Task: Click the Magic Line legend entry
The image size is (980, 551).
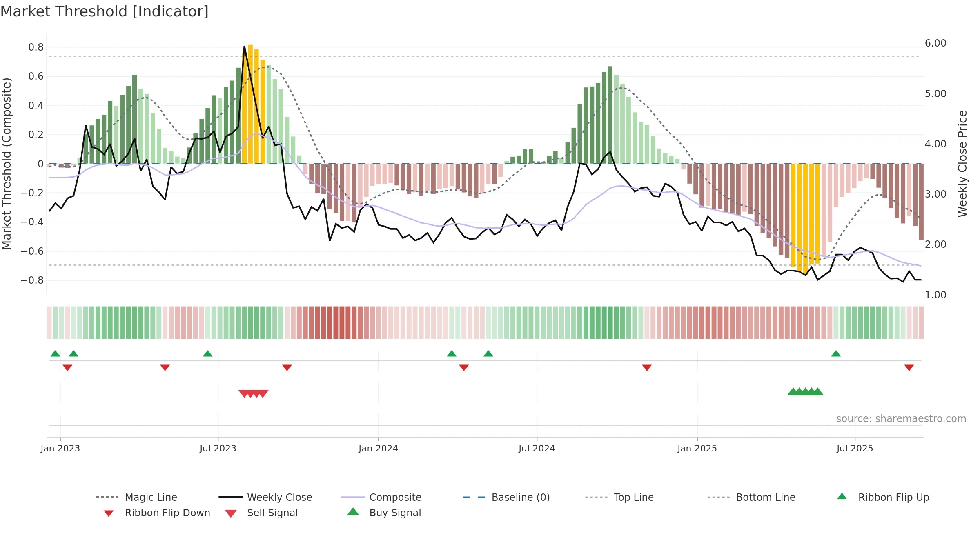Action: tap(136, 497)
